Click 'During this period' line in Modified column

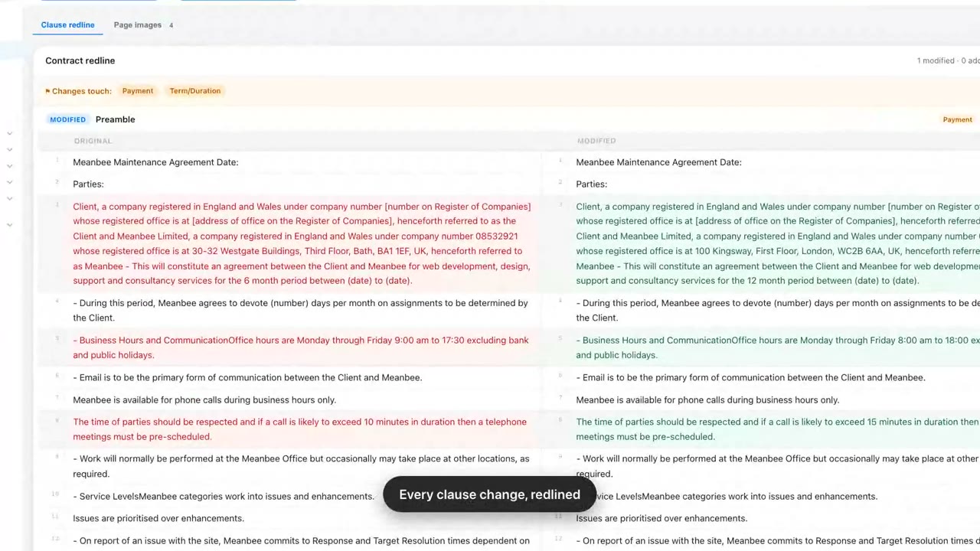pyautogui.click(x=778, y=310)
